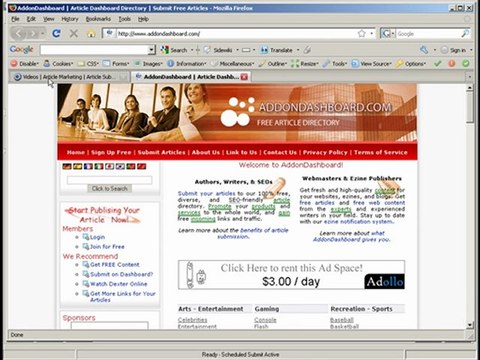Open the Outline web developer menu
Screen dimensions: 480x360
(x=273, y=63)
